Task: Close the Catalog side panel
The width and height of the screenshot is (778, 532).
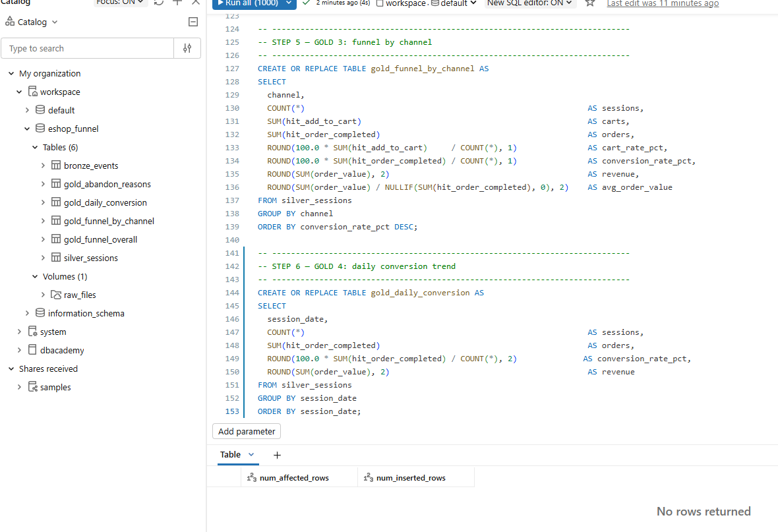Action: click(196, 3)
